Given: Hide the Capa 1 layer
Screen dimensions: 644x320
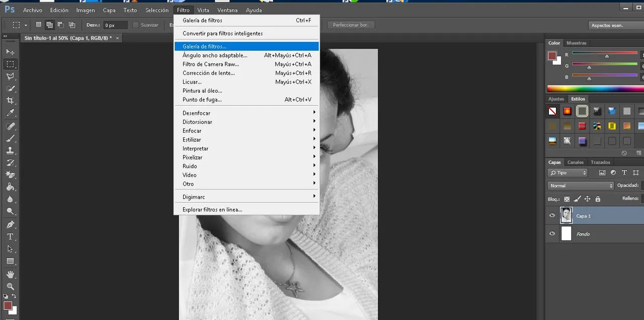Looking at the screenshot, I should 552,215.
